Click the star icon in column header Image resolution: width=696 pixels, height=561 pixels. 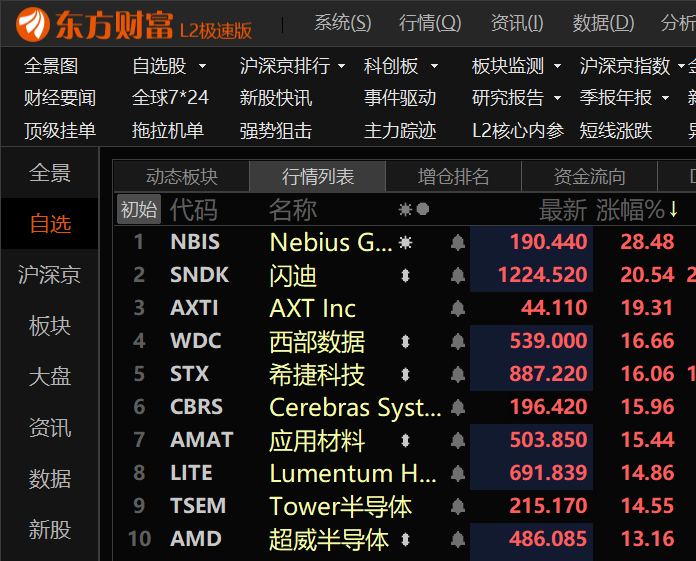405,209
